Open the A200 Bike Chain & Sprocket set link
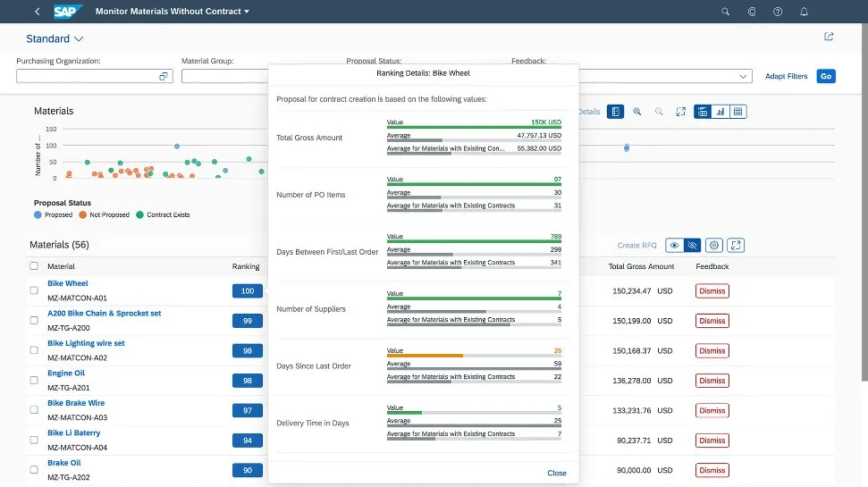The image size is (868, 487). click(104, 314)
